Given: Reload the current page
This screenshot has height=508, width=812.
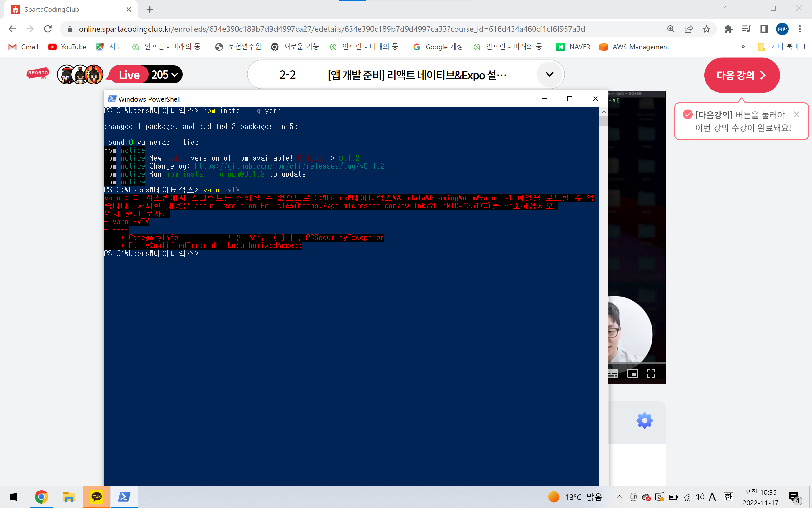Looking at the screenshot, I should point(48,29).
